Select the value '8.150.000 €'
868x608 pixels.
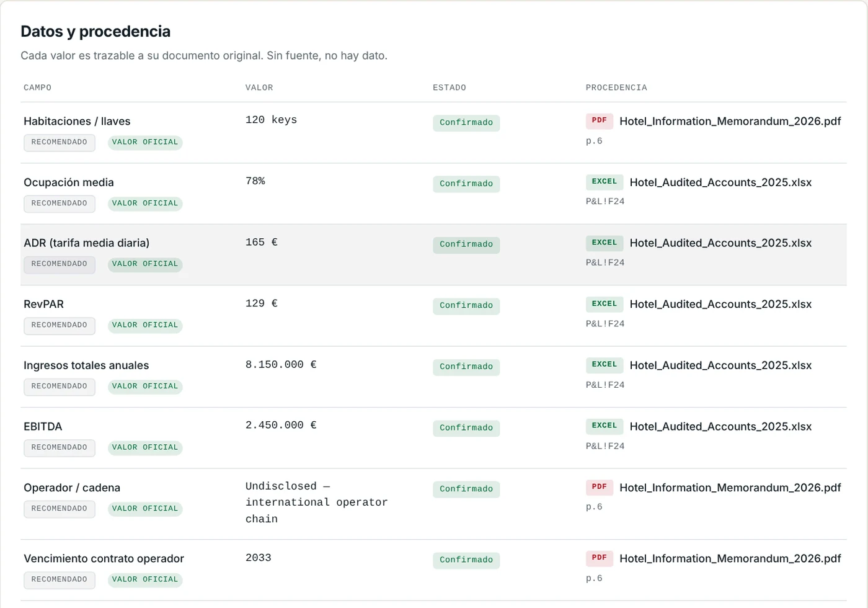click(281, 364)
